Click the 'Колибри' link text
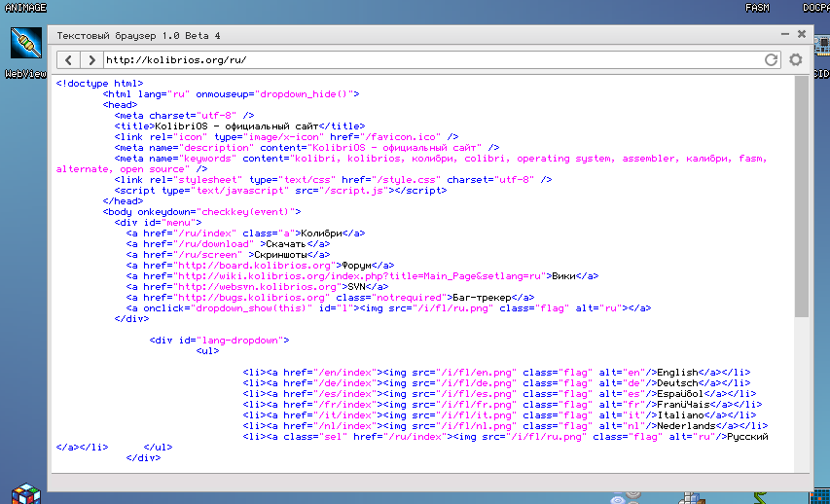This screenshot has height=504, width=830. pos(321,234)
